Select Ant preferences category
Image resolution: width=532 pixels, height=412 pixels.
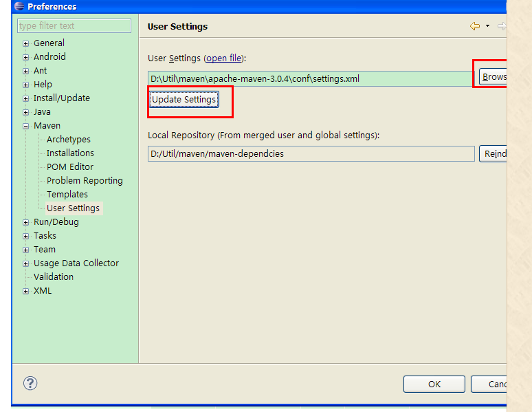[x=40, y=71]
